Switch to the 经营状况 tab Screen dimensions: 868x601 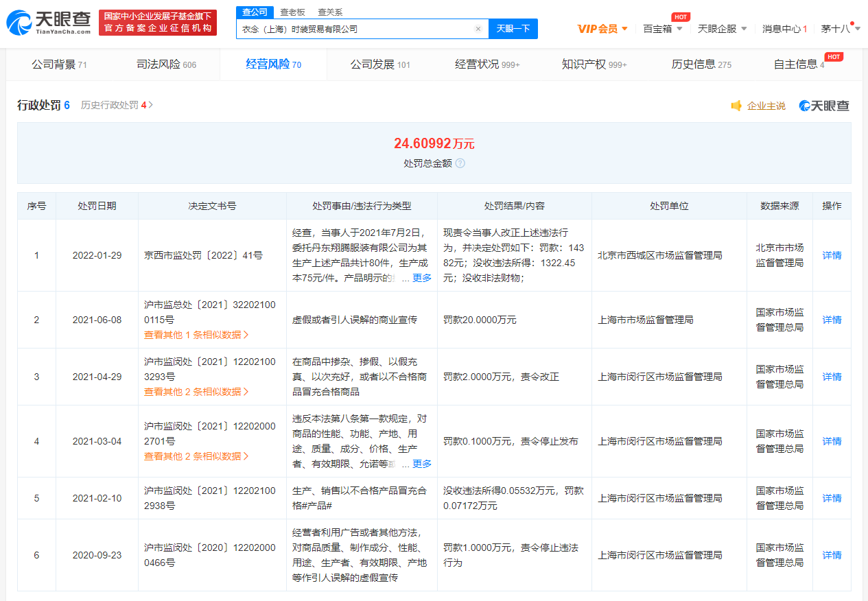(x=487, y=64)
